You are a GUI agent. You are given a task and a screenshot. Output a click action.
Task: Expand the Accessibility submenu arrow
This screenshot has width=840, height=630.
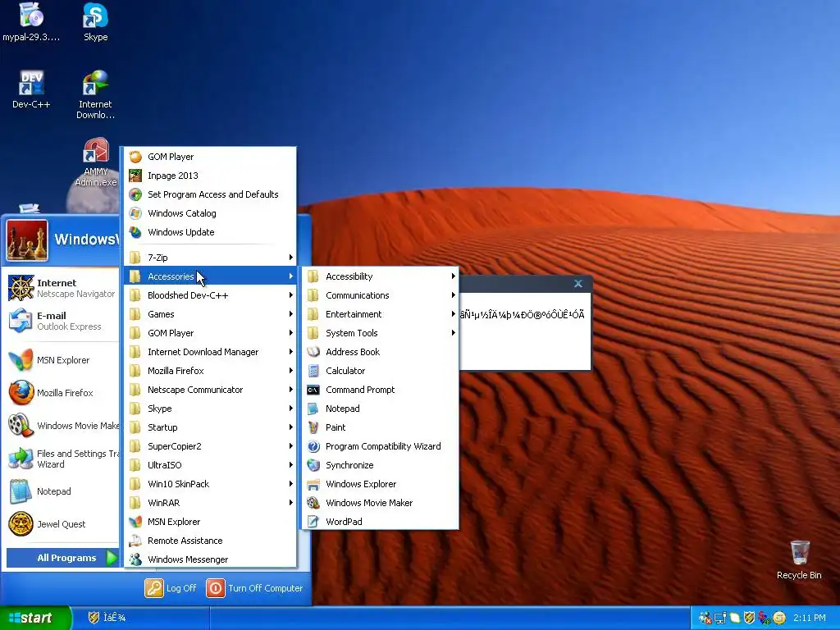pyautogui.click(x=453, y=276)
